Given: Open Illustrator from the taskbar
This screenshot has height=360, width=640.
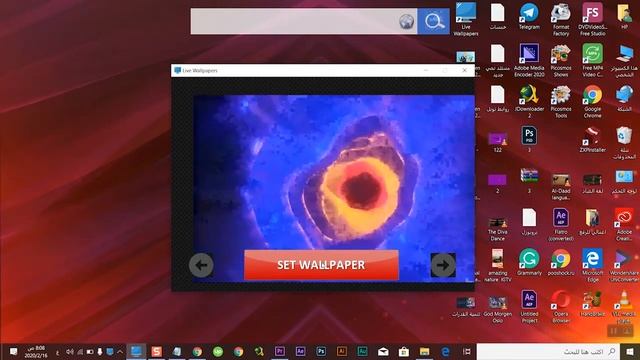Looking at the screenshot, I should [342, 351].
